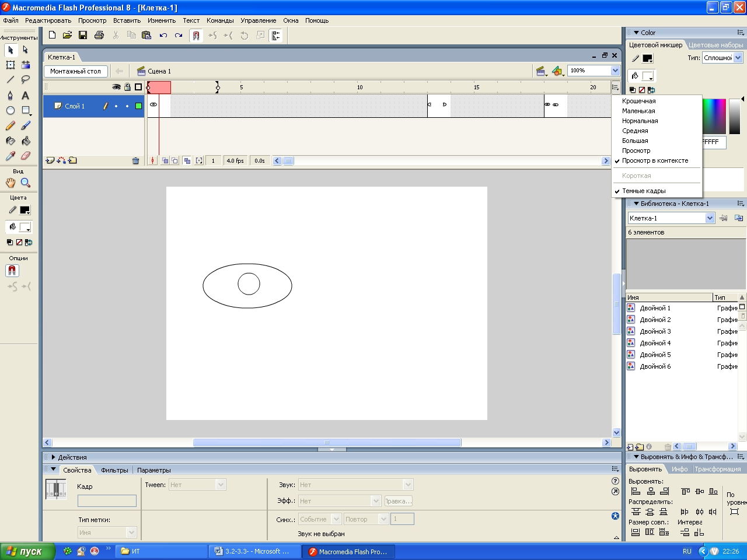747x560 pixels.
Task: Open the zoom 100% dropdown
Action: [x=615, y=71]
